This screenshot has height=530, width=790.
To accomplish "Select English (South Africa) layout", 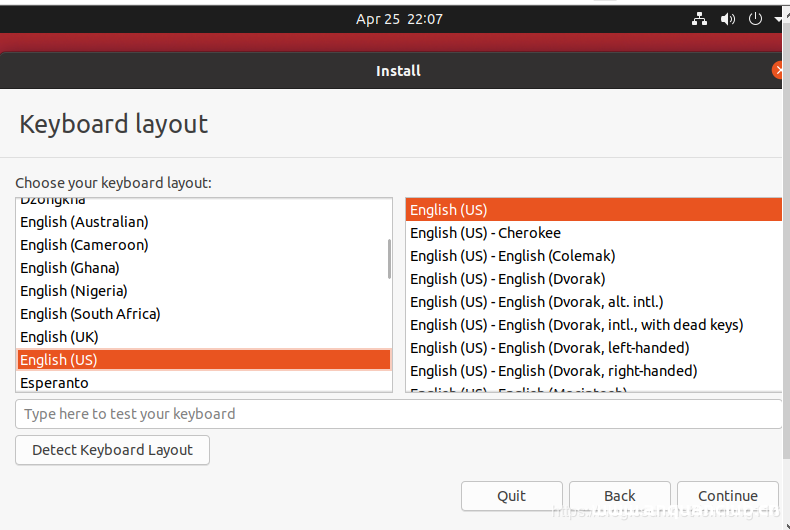I will [90, 314].
